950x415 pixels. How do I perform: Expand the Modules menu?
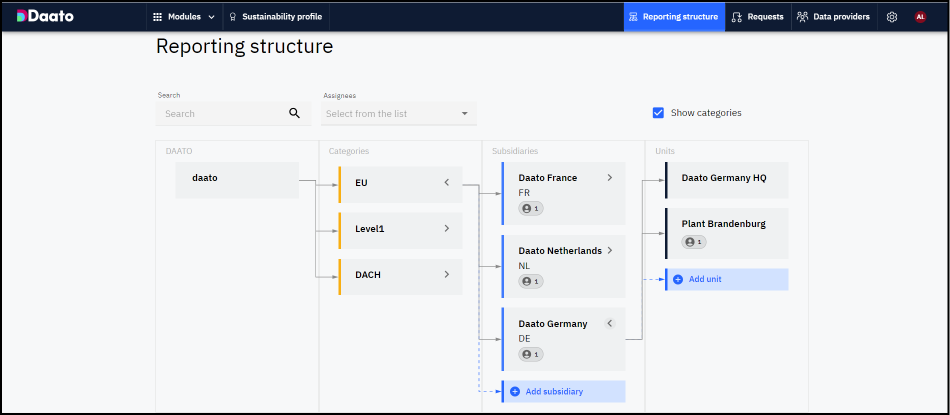point(183,17)
